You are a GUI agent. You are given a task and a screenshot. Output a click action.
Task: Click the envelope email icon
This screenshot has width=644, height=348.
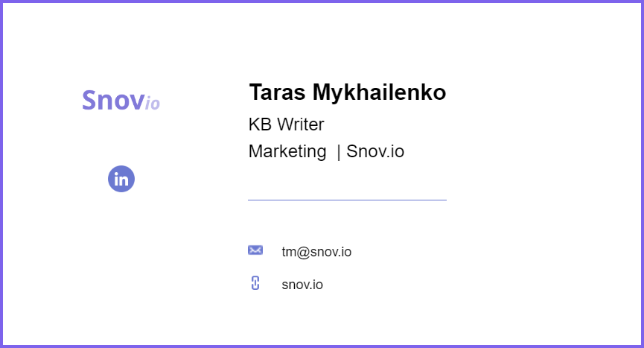(255, 250)
